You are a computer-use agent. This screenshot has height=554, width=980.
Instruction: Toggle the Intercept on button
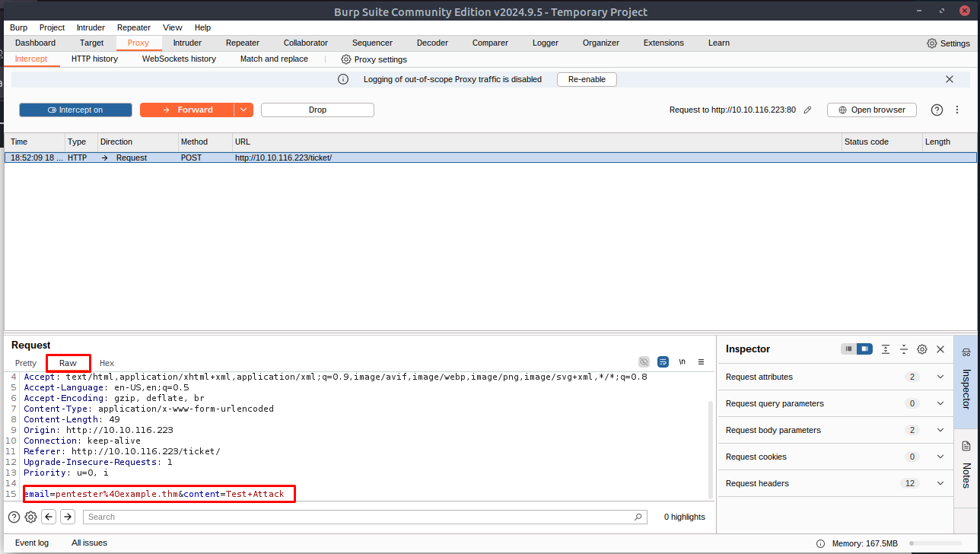pos(75,110)
